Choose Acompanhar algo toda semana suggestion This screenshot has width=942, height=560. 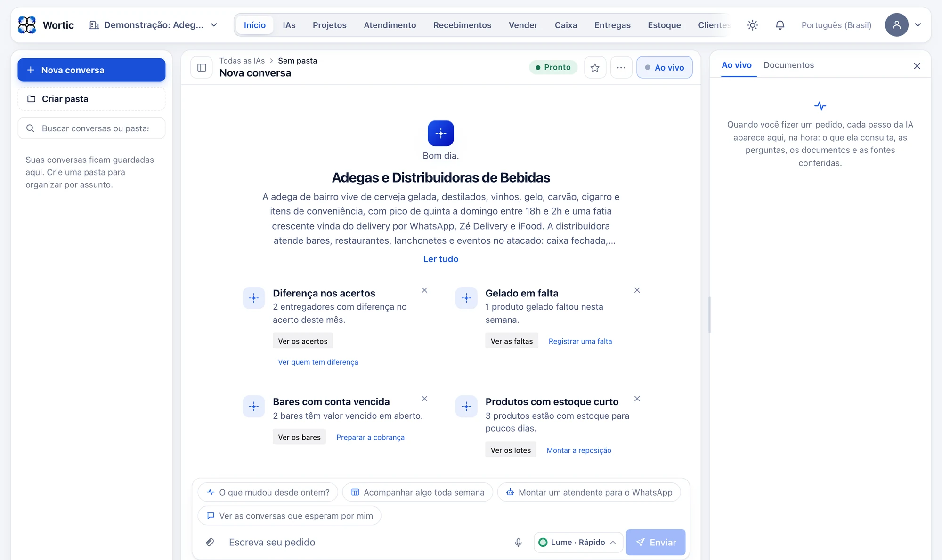pyautogui.click(x=417, y=492)
